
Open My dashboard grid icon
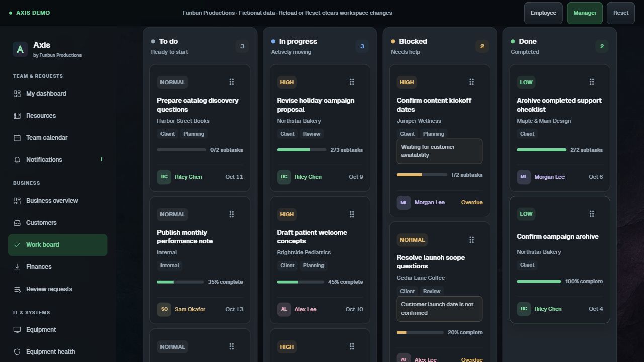pos(17,94)
